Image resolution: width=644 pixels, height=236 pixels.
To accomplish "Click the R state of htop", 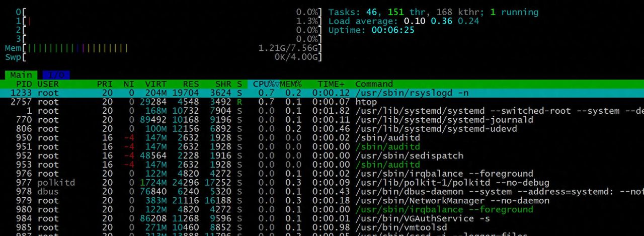I will tap(239, 102).
